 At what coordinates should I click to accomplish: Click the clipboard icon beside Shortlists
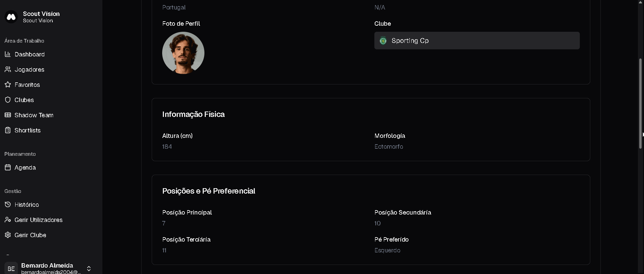(7, 130)
